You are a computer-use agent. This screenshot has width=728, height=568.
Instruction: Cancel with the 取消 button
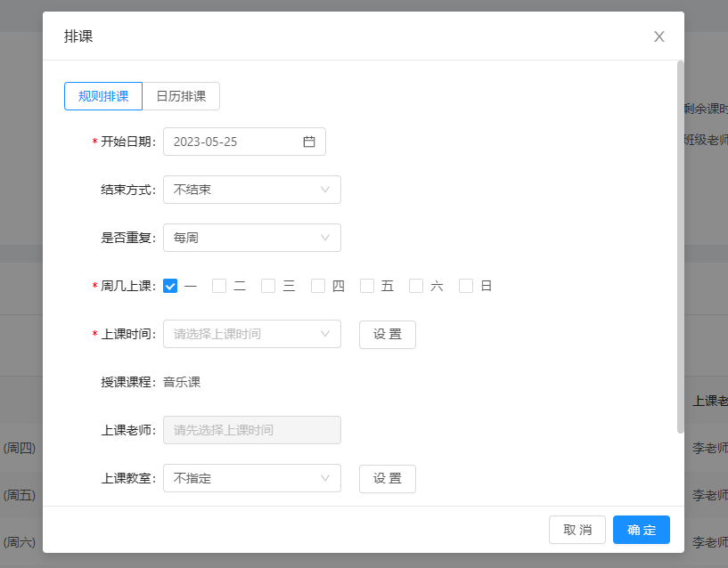click(577, 530)
